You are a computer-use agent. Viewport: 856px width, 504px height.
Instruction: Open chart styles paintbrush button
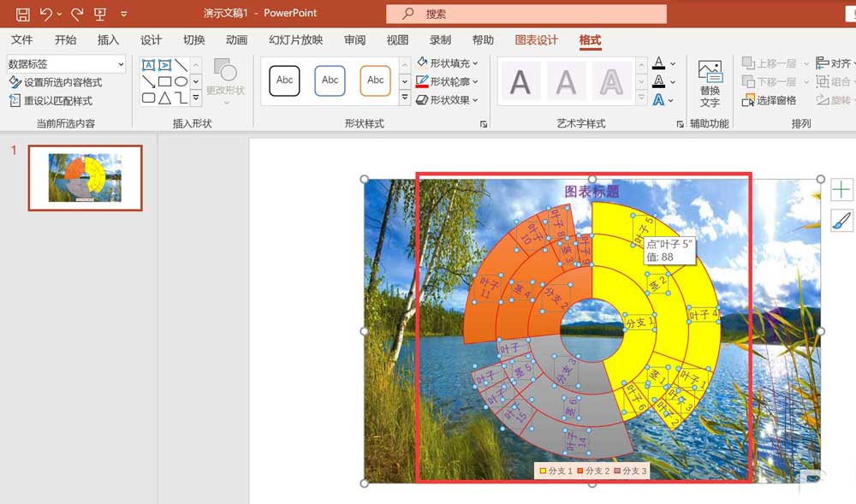coord(841,221)
